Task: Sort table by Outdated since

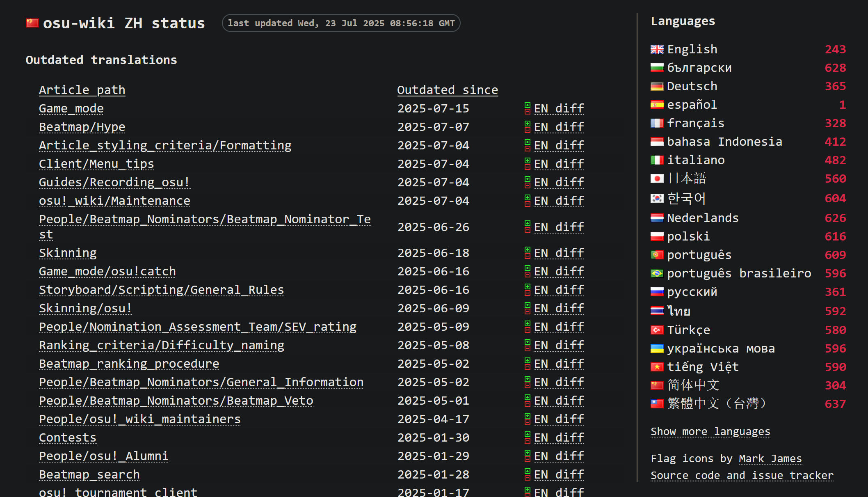Action: point(448,90)
